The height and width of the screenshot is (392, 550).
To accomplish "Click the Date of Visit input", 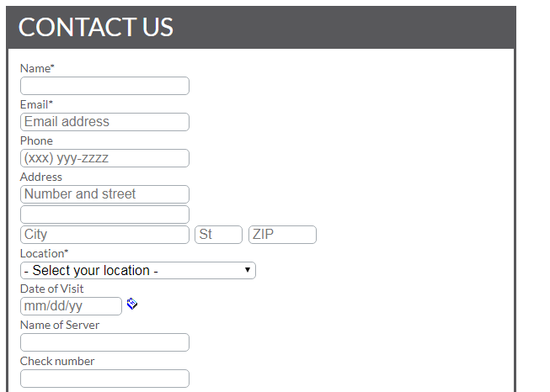I will pyautogui.click(x=71, y=306).
